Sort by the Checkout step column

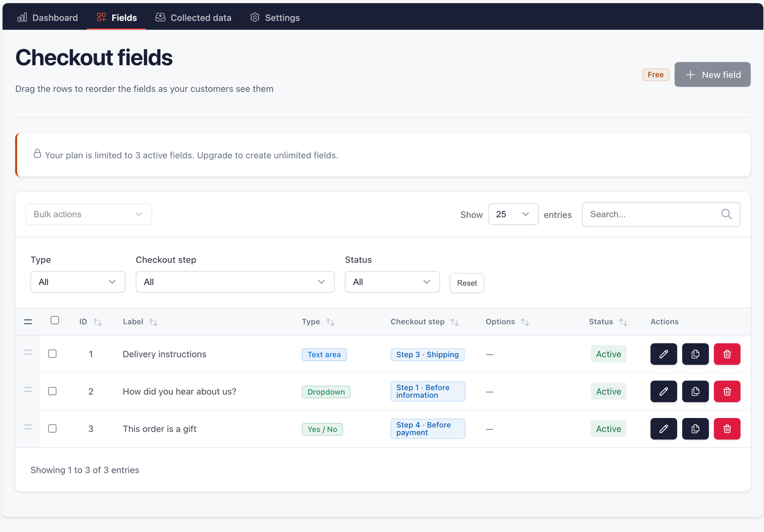[x=455, y=322]
